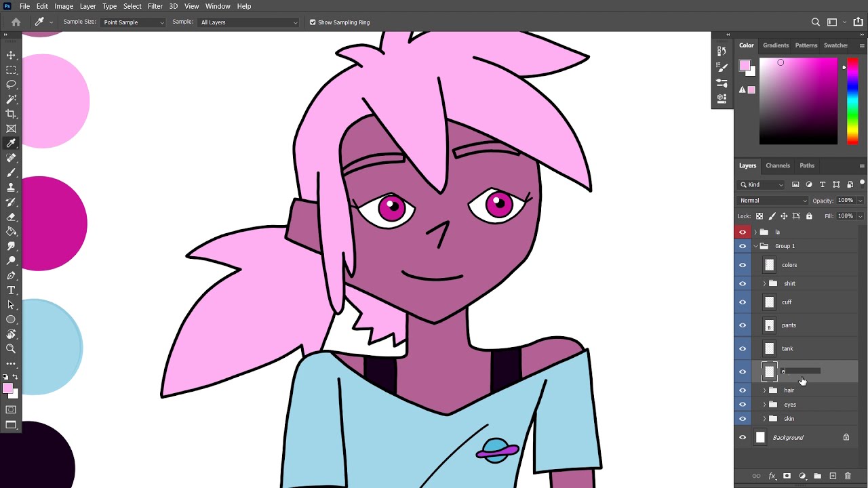Viewport: 868px width, 488px height.
Task: Toggle Lock transparent pixels
Action: [x=759, y=216]
